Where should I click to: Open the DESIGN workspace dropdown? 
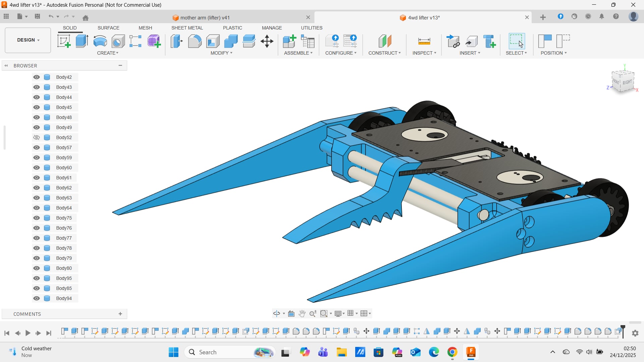click(x=28, y=40)
